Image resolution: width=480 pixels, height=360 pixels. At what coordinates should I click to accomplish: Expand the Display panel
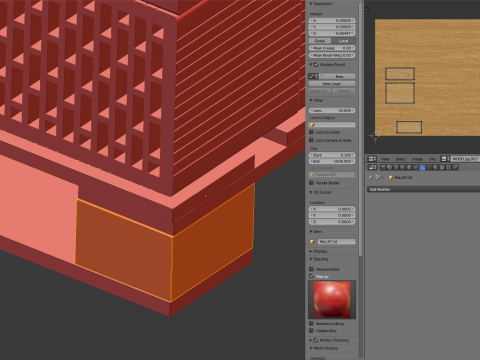311,251
